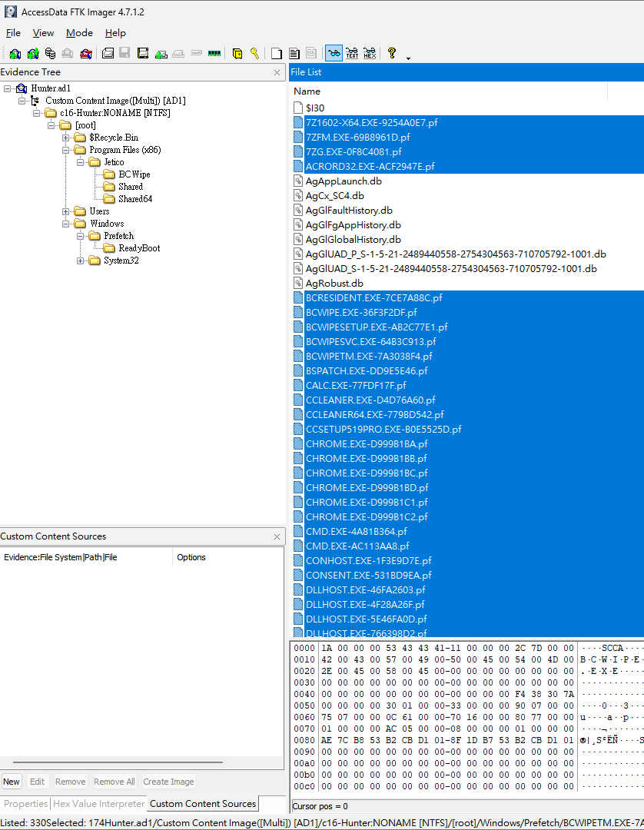644x830 pixels.
Task: Click Add to Custom Content Image icon
Action: point(161,54)
